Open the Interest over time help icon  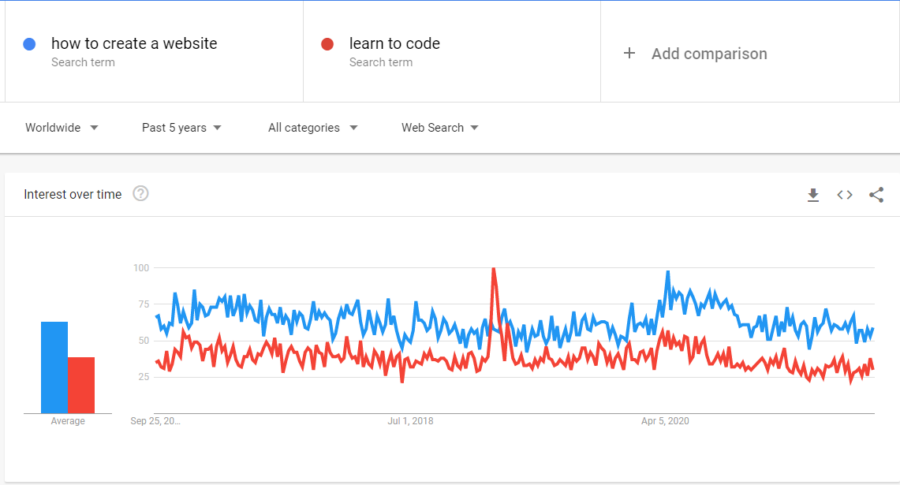pos(141,194)
